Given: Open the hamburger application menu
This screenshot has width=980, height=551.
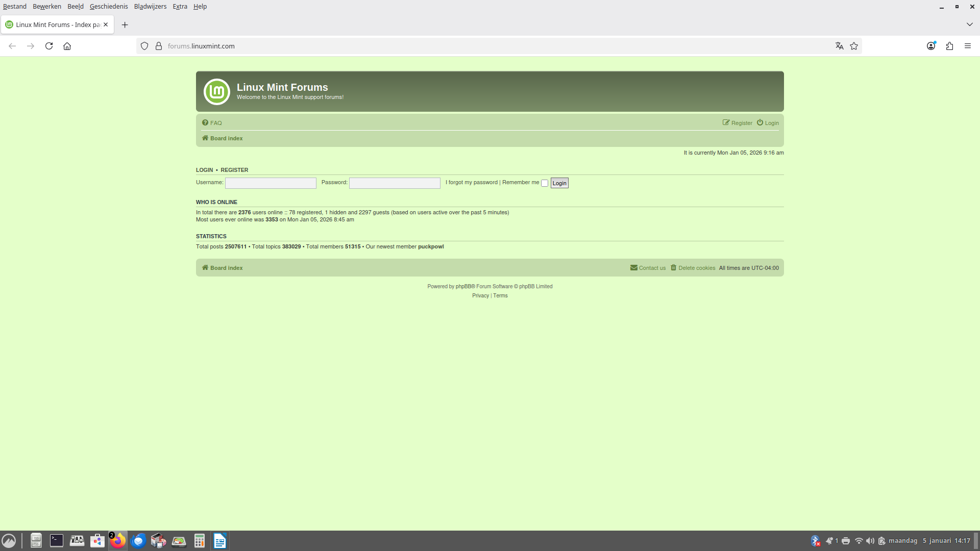Looking at the screenshot, I should pyautogui.click(x=968, y=46).
